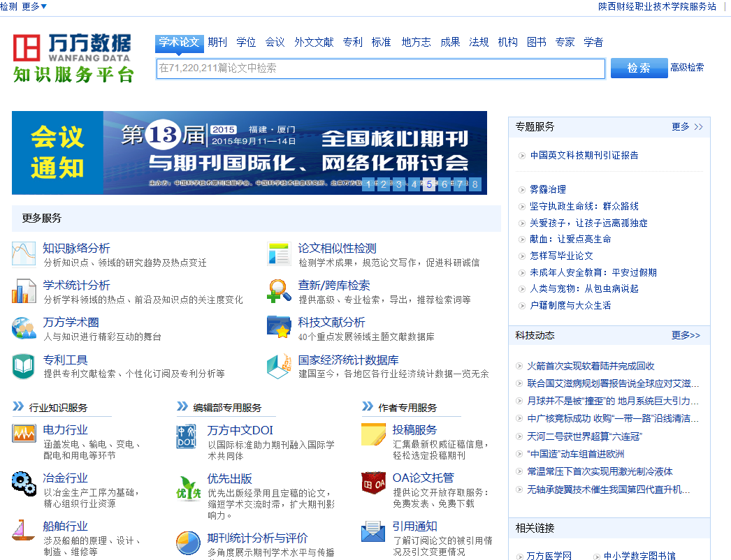Click the 电力行业 meter icon
The image size is (731, 560).
click(x=24, y=434)
